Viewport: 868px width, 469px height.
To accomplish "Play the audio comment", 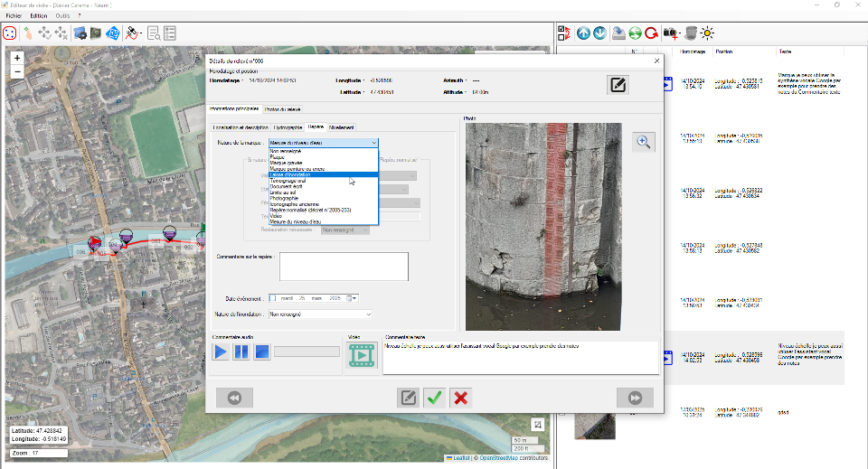I will click(222, 352).
